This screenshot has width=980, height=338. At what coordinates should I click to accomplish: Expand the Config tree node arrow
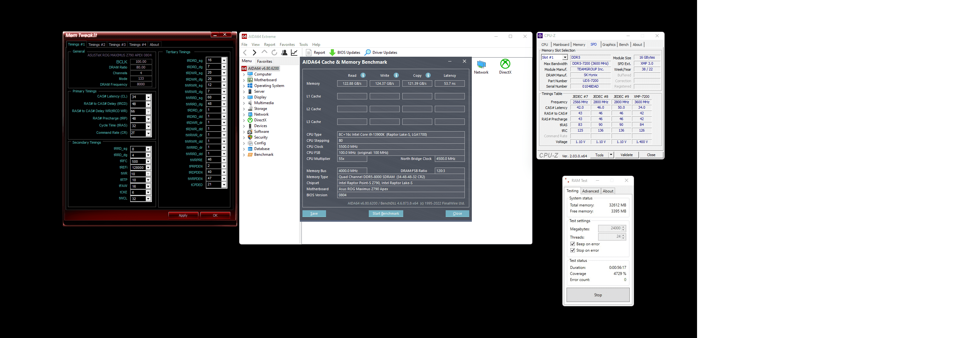244,143
